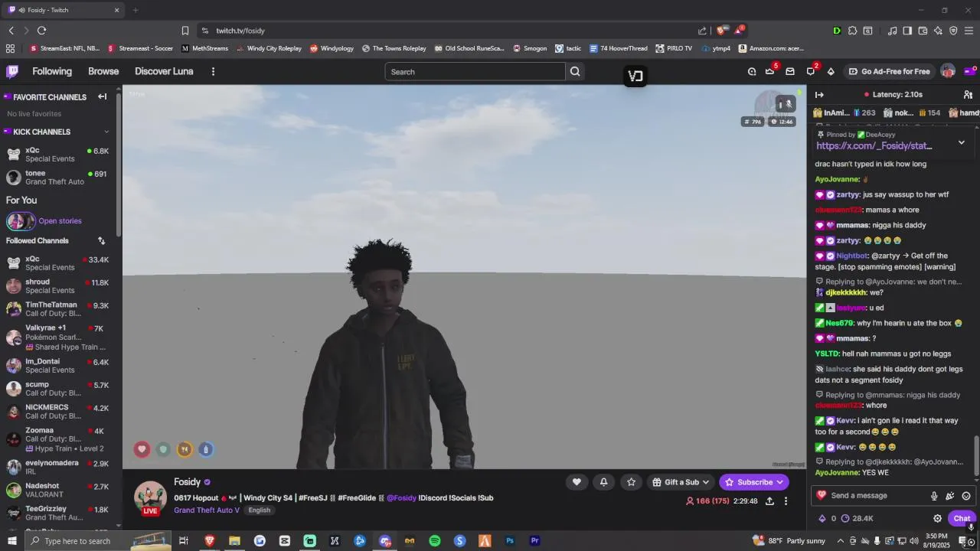Open Leo AI sparkle icon
This screenshot has width=980, height=551.
coord(938,31)
